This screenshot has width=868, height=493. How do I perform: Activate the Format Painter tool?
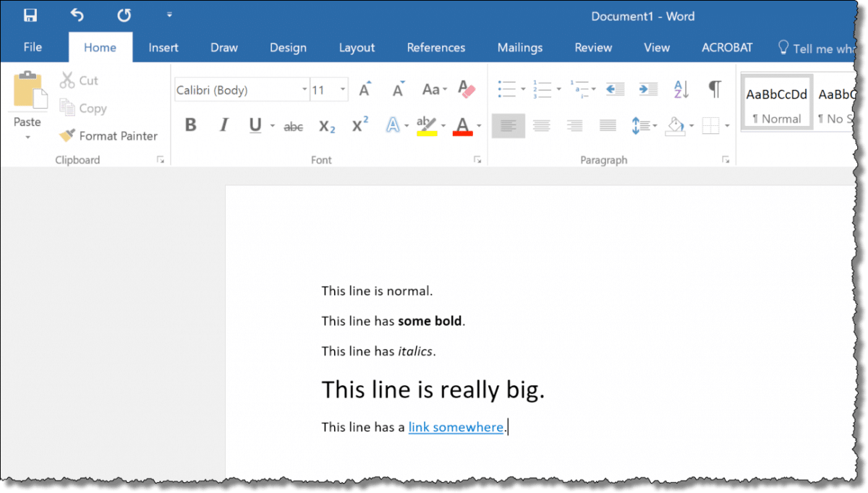click(108, 135)
